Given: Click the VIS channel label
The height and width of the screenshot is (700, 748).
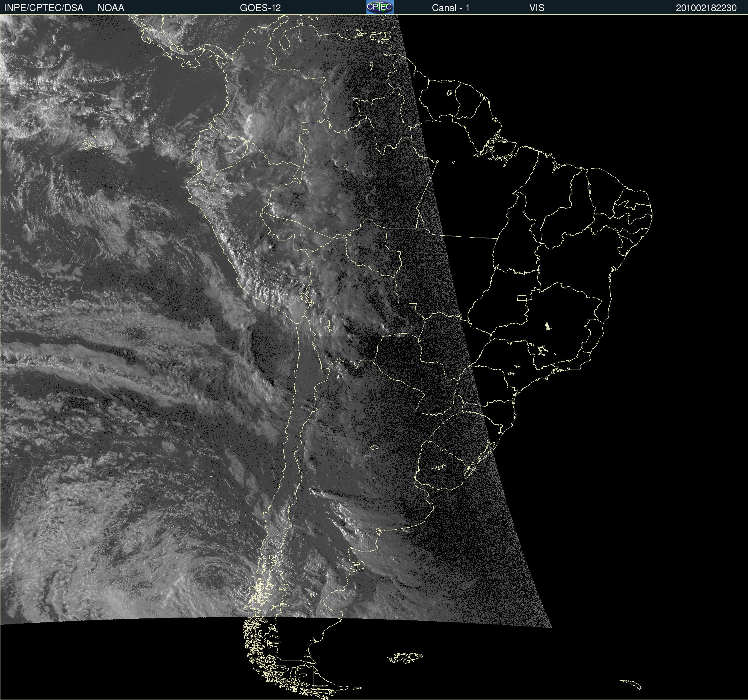Looking at the screenshot, I should point(537,8).
